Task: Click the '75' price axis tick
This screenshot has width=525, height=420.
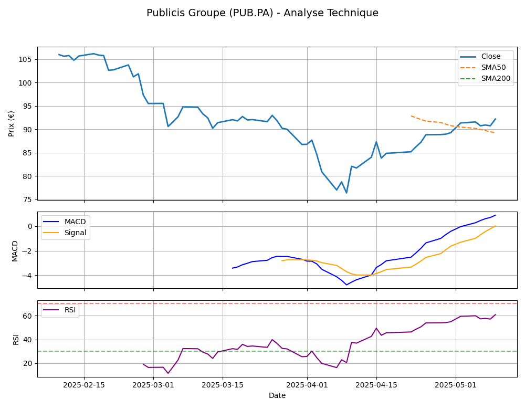Action: click(27, 200)
